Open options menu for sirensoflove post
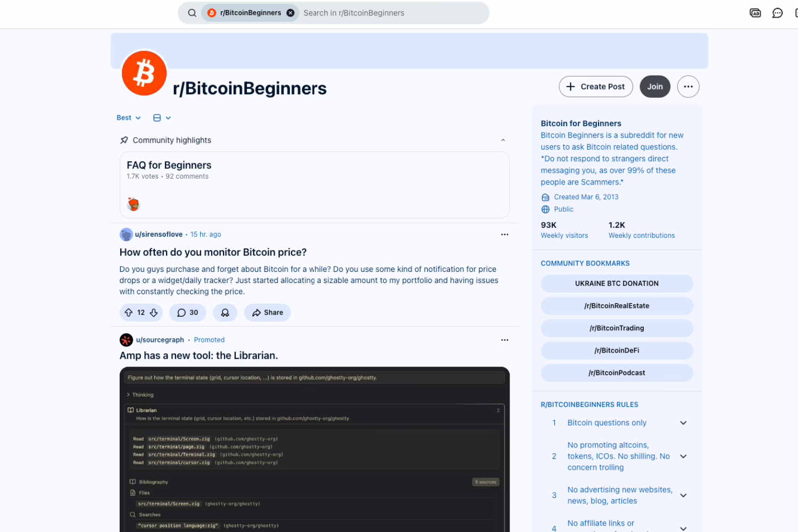This screenshot has height=532, width=798. click(x=504, y=235)
